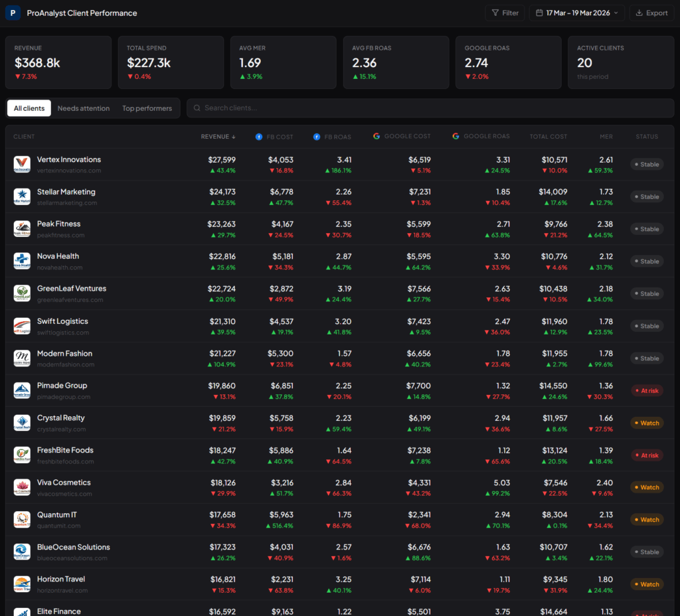Screen dimensions: 680x616
Task: Click the GreenLeaf Ventures logo icon
Action: point(22,293)
